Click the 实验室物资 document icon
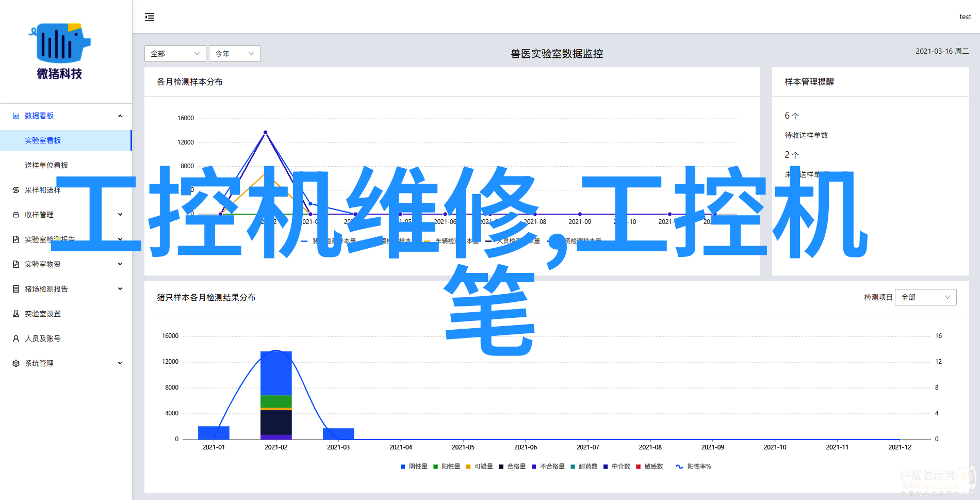 pyautogui.click(x=16, y=264)
